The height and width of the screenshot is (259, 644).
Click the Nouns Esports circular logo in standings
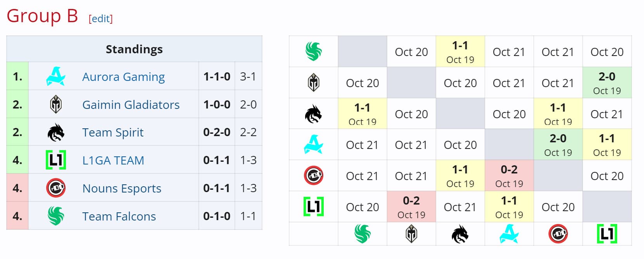click(56, 188)
